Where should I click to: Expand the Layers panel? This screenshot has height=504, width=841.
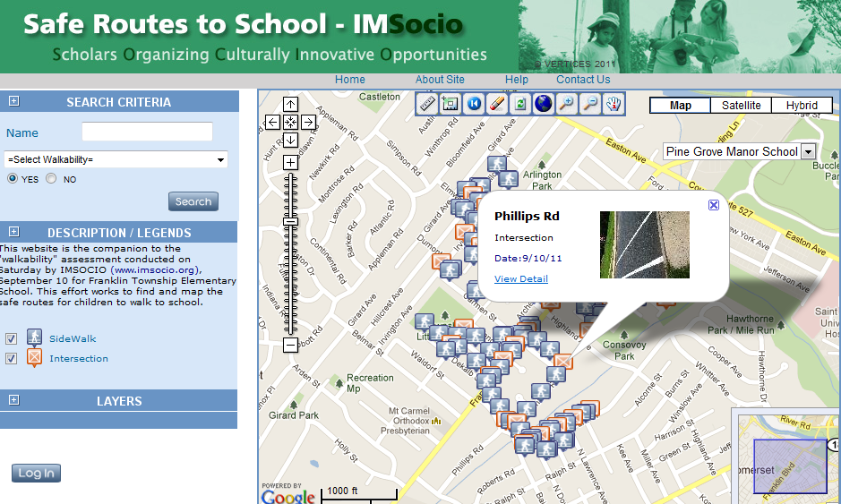pos(14,400)
